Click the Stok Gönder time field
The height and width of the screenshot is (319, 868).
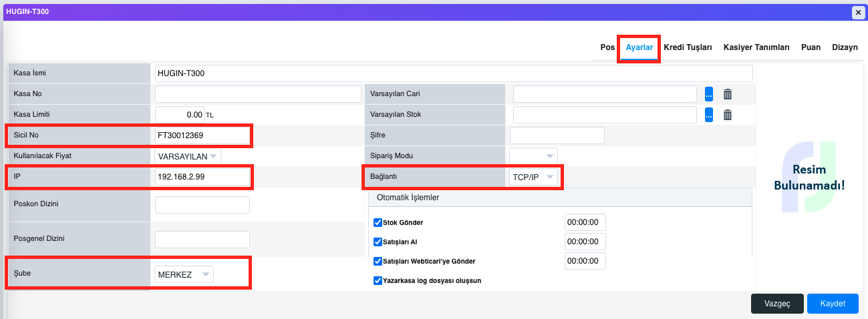click(585, 222)
